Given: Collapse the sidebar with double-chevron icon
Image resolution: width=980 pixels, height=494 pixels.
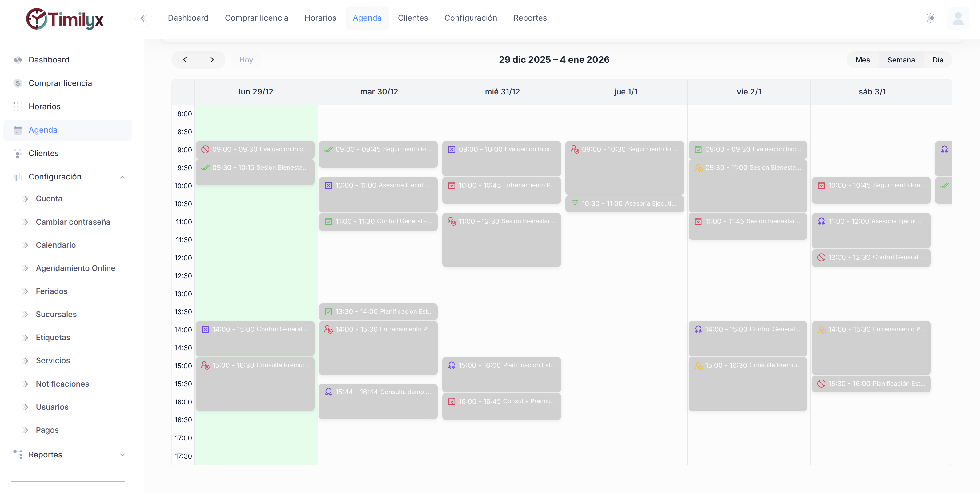Looking at the screenshot, I should (143, 18).
